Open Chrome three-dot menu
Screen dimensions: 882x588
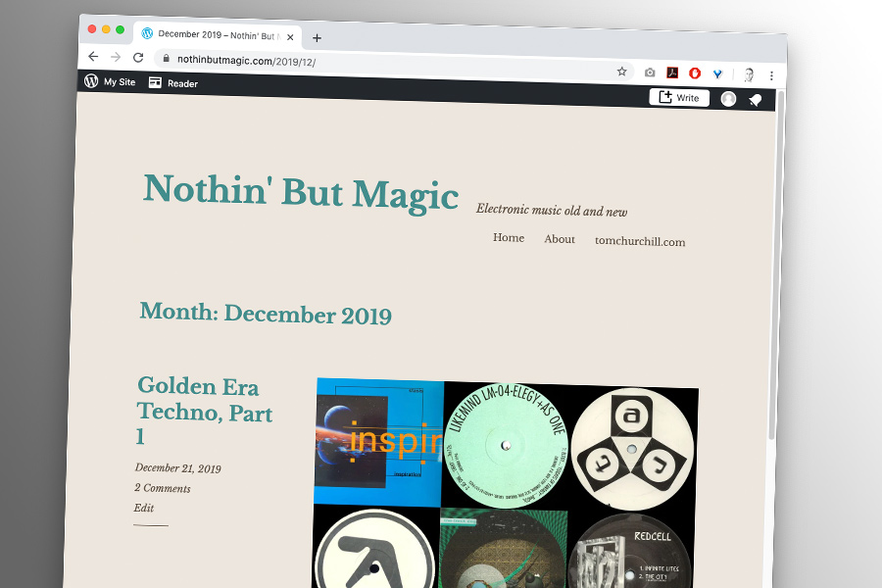tap(771, 75)
